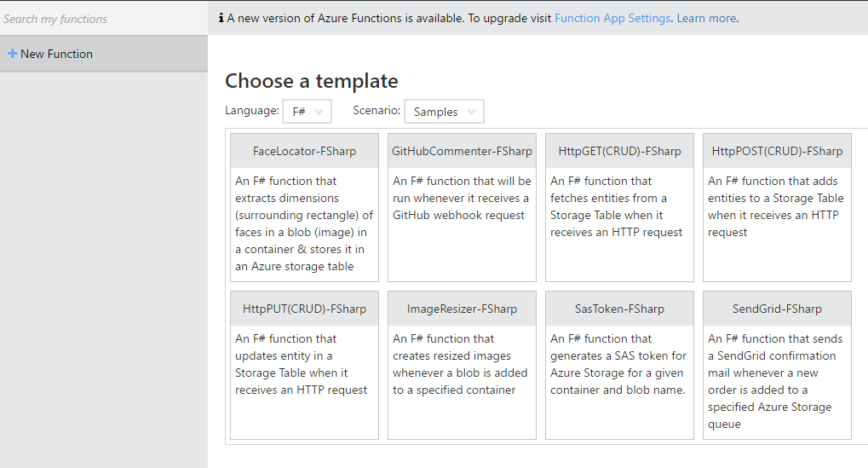Expand the Scenario dropdown set to Samples

pyautogui.click(x=444, y=112)
